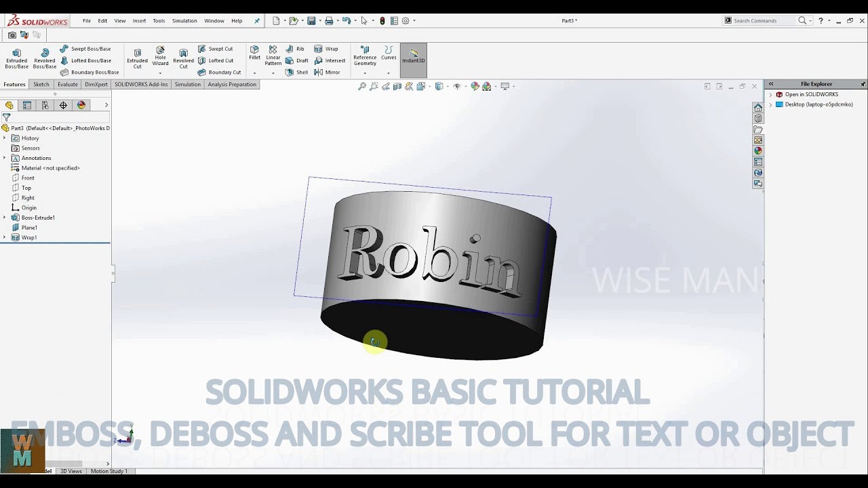
Task: Click the screen capture camera icon
Action: click(12, 35)
